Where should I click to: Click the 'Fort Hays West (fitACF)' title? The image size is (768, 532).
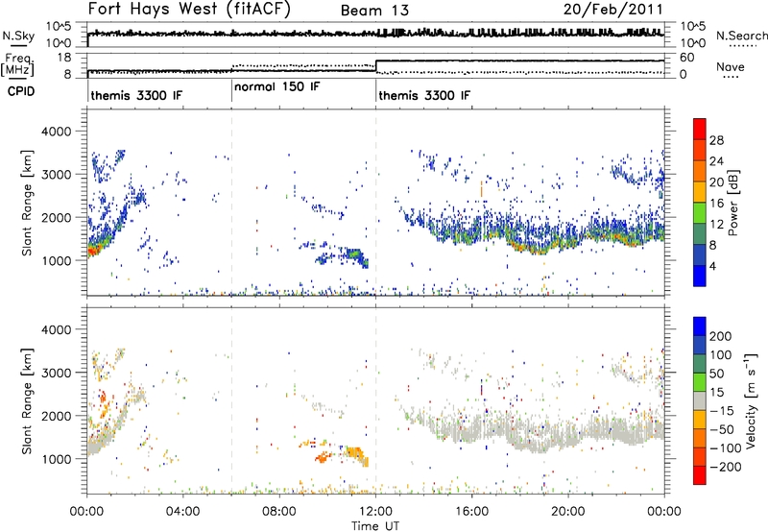click(189, 10)
